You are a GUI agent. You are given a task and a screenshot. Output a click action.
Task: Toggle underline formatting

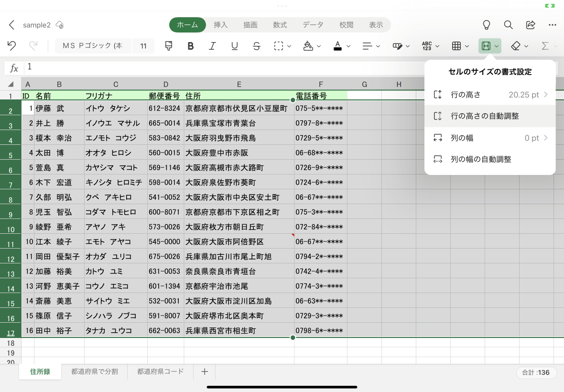coord(234,46)
